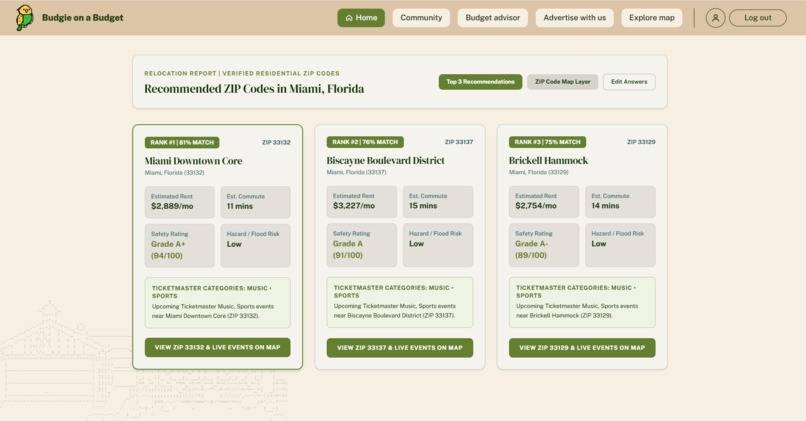Click the ZIP 33132 label
The width and height of the screenshot is (806, 421).
click(276, 142)
